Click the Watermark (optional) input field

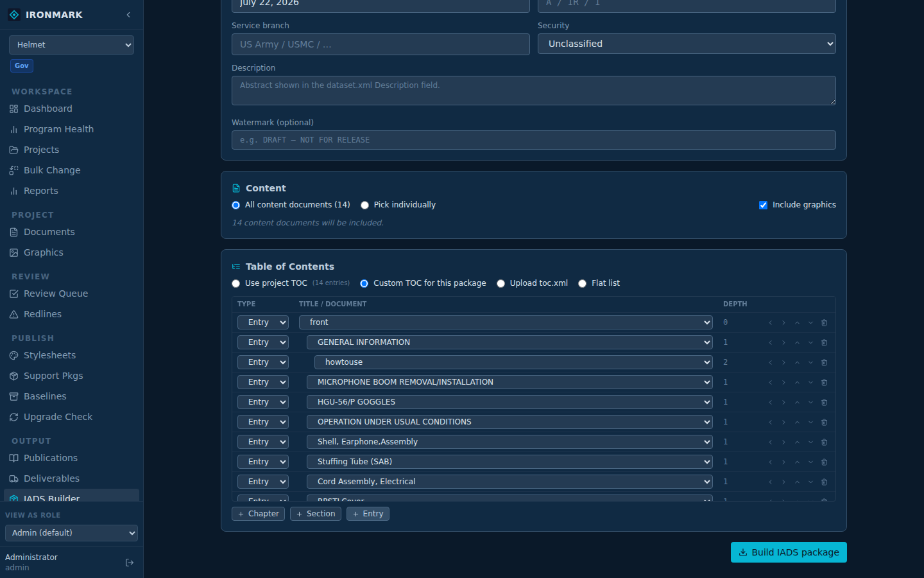tap(534, 140)
